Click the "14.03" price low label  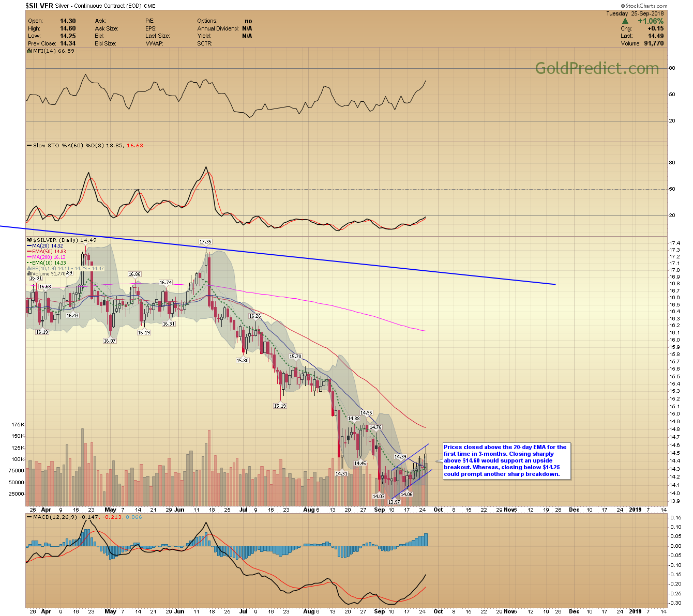pyautogui.click(x=379, y=497)
